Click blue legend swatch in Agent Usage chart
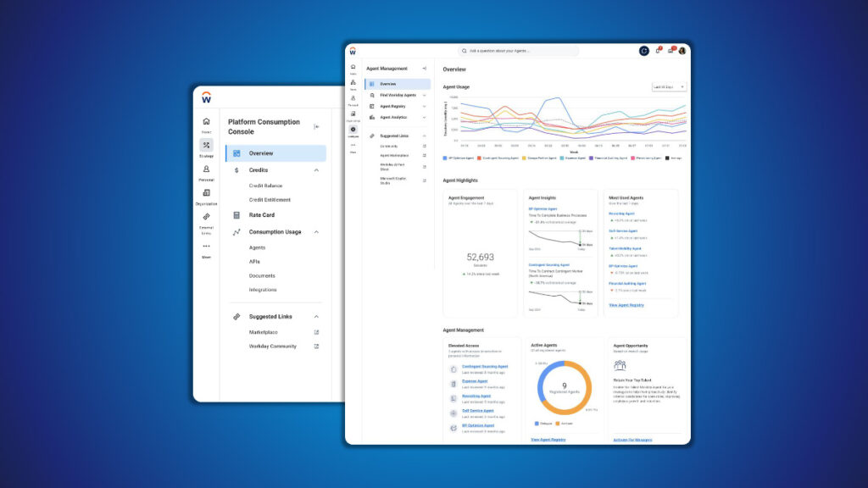 [x=445, y=158]
